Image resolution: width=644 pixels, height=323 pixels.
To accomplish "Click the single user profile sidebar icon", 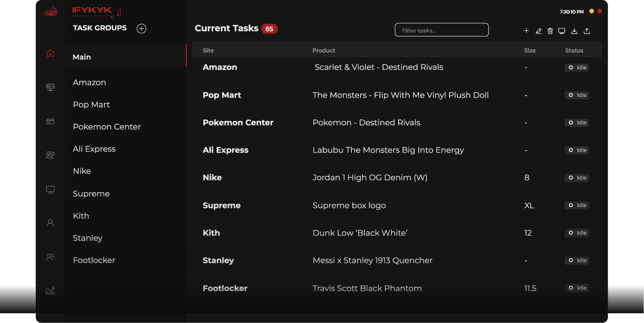I will coord(51,223).
